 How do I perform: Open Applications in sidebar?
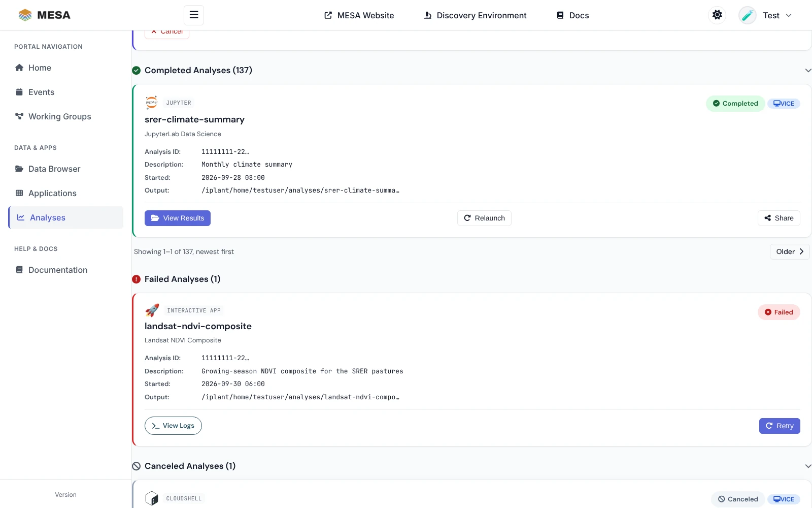click(66, 193)
